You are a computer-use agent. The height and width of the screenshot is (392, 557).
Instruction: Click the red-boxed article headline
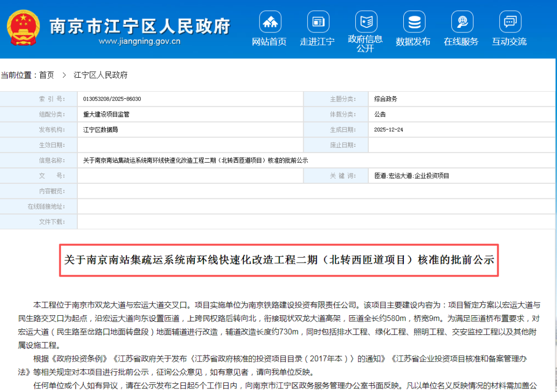[279, 260]
